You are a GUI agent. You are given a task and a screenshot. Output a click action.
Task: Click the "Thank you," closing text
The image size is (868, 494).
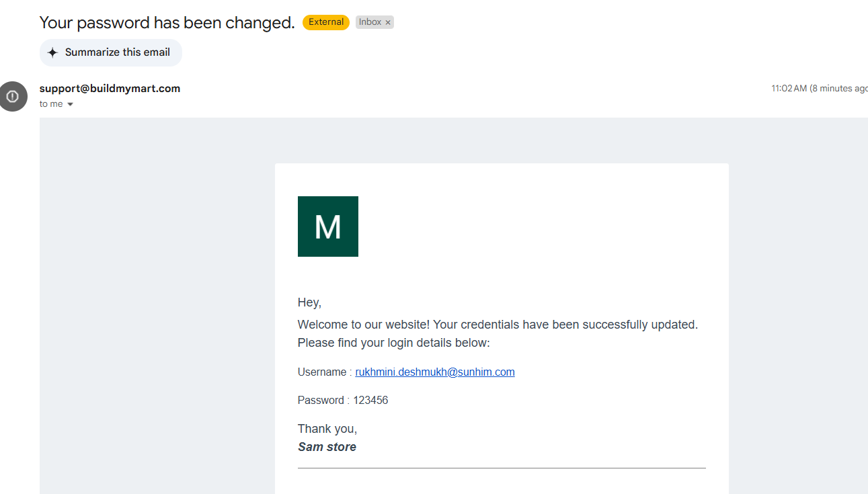(x=327, y=429)
